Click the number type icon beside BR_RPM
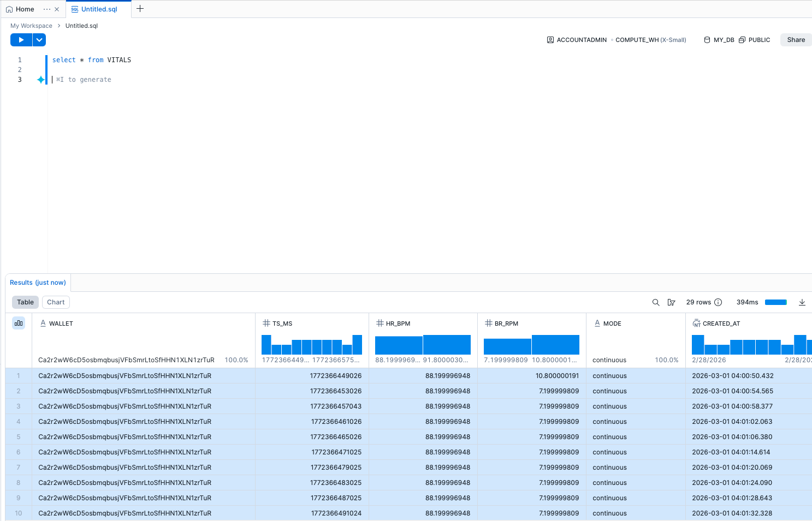 [489, 324]
